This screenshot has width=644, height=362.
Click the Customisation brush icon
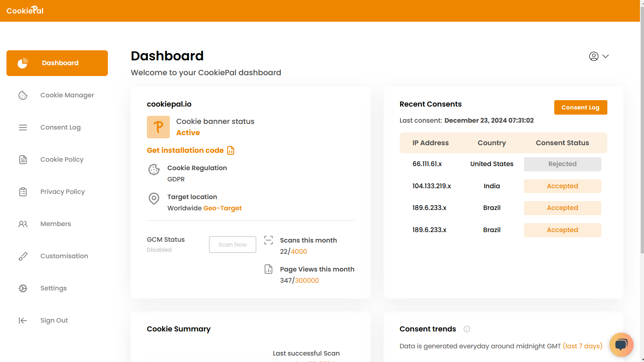tap(23, 256)
